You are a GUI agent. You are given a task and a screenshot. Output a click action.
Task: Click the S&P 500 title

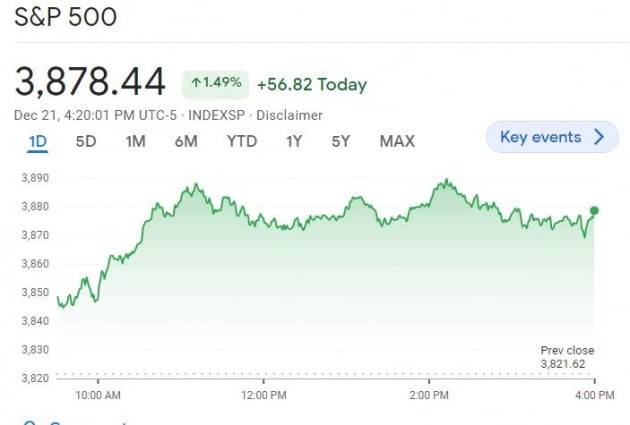tap(65, 18)
